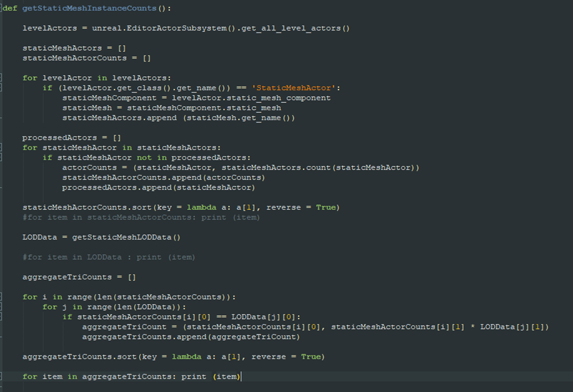The height and width of the screenshot is (392, 573).
Task: Click 'True' in the staticMeshActorCounts.sort line
Action: tap(326, 207)
